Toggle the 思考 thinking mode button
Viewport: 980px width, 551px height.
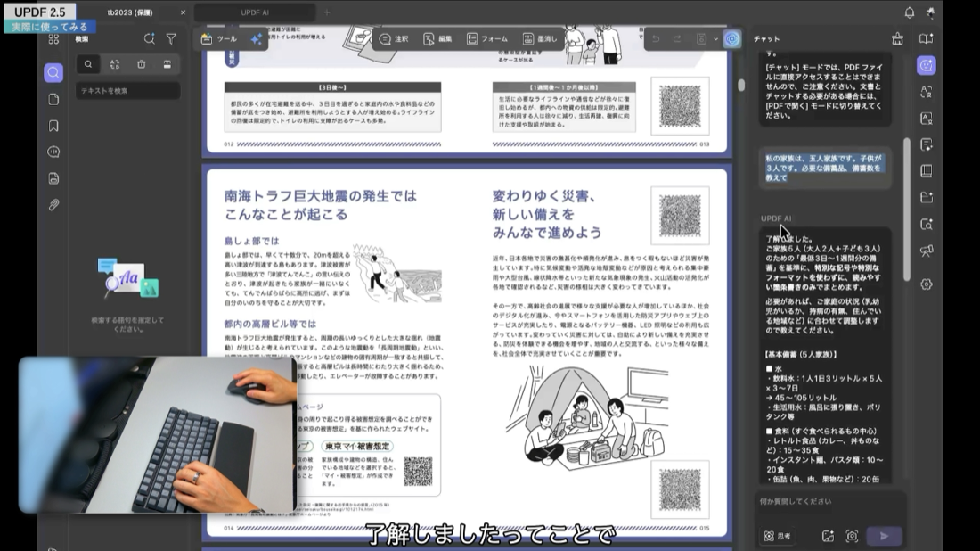tap(777, 536)
